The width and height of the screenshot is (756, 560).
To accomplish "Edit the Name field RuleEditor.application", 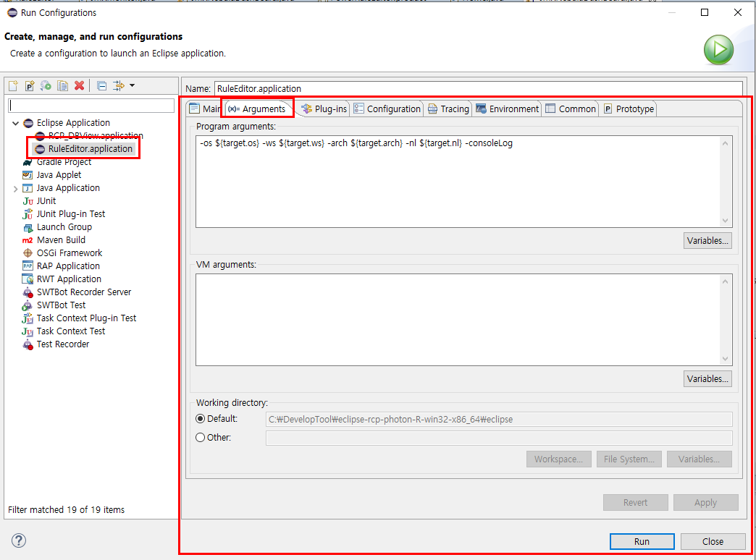I will 478,89.
